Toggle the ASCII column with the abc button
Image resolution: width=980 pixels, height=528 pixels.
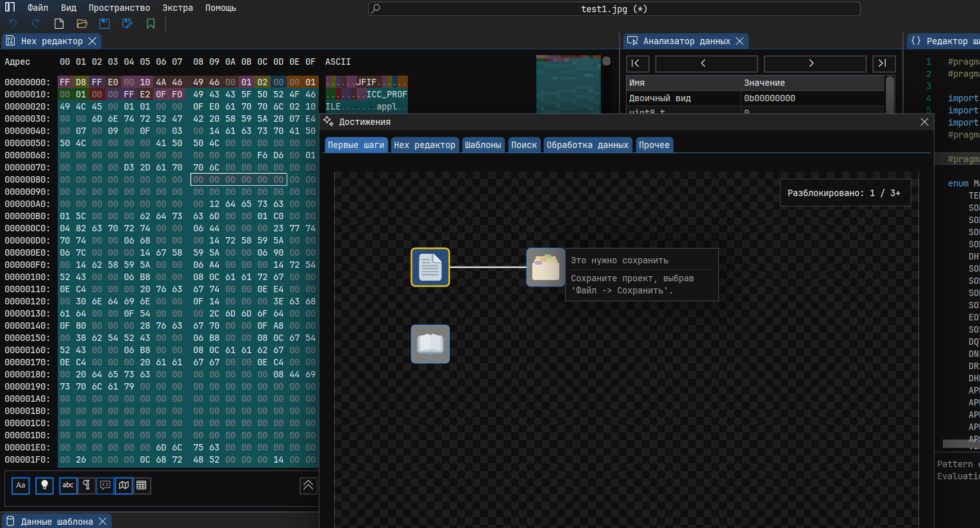point(68,486)
